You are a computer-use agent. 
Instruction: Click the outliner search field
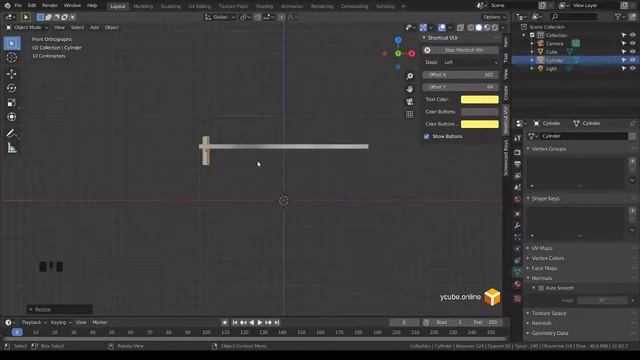click(574, 17)
